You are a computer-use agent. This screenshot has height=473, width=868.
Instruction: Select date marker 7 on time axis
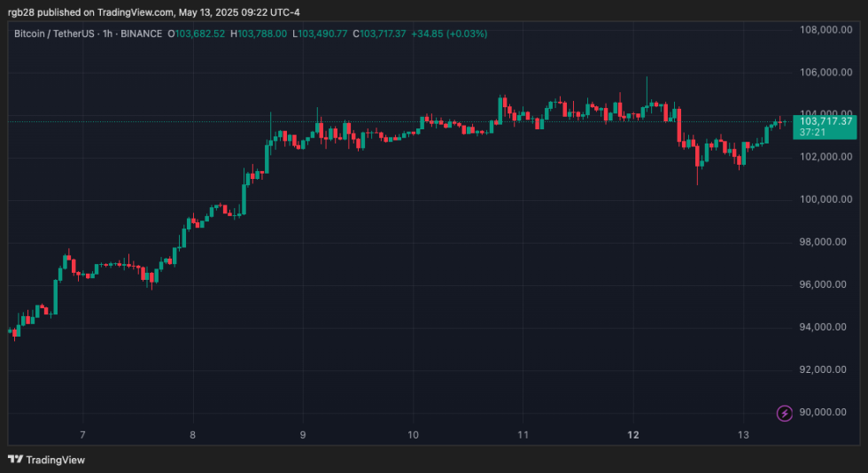[82, 435]
